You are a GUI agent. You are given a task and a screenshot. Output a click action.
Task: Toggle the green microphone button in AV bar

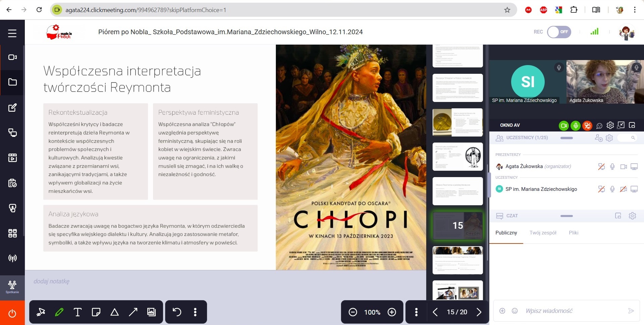pyautogui.click(x=576, y=125)
